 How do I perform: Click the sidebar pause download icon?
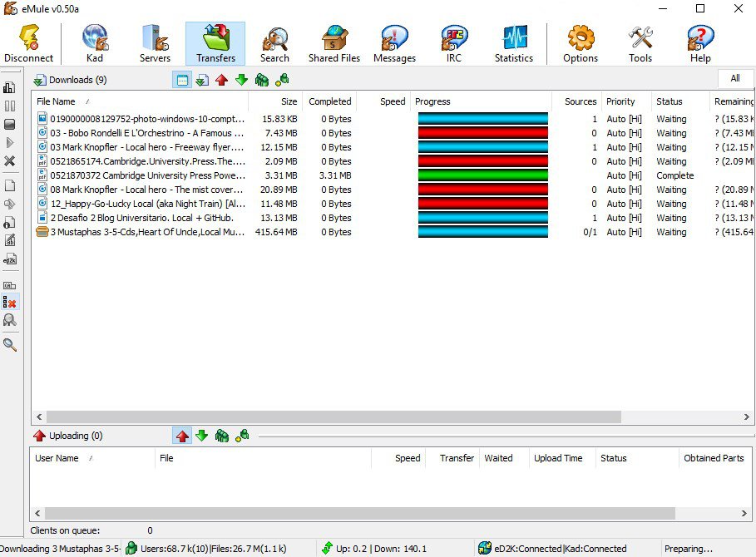tap(9, 106)
